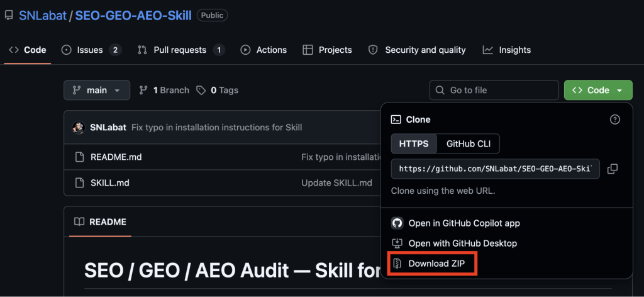644x297 pixels.
Task: Click the terminal icon beside Clone
Action: [396, 120]
